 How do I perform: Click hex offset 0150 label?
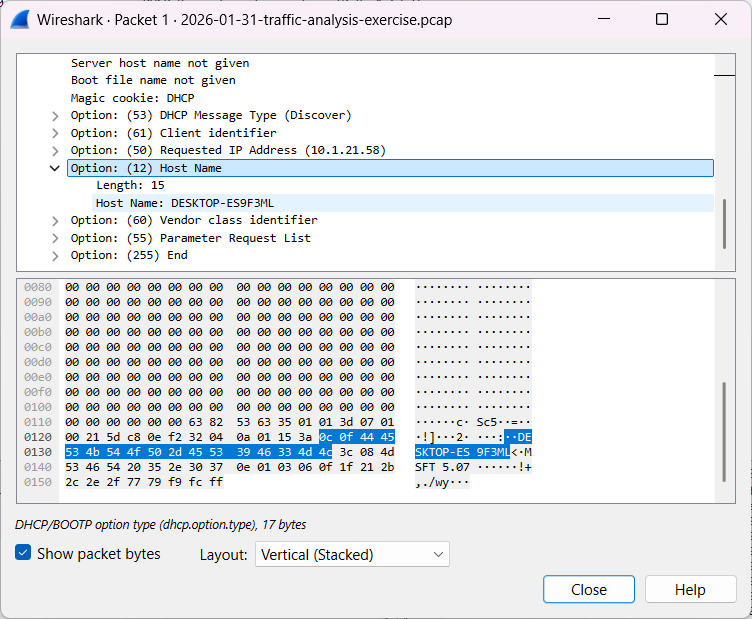[x=38, y=482]
